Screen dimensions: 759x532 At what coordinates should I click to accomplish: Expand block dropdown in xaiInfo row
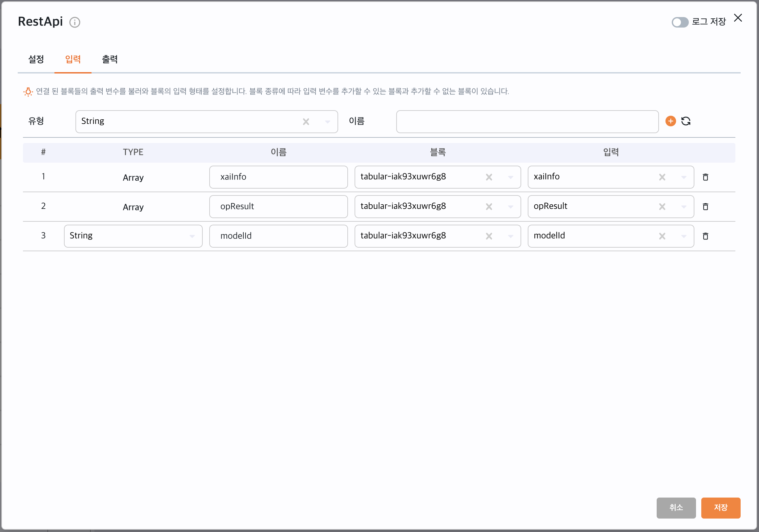click(510, 177)
